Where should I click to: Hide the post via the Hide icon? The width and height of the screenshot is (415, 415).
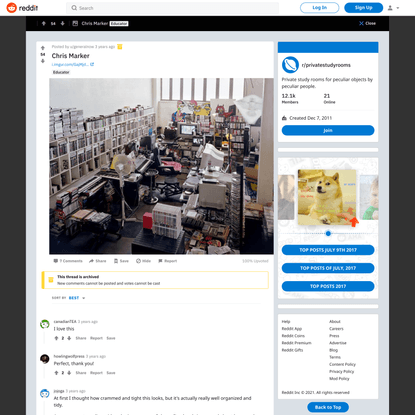[x=138, y=261]
